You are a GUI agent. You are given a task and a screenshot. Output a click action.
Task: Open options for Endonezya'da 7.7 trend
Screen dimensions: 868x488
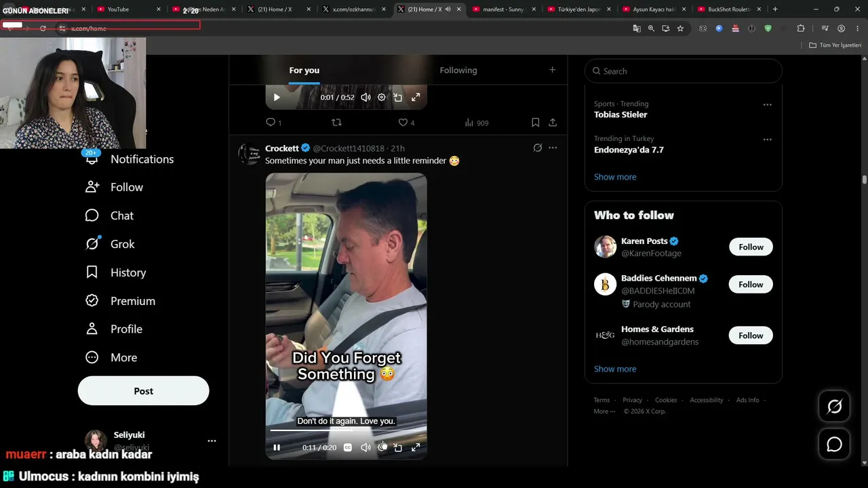(x=767, y=140)
